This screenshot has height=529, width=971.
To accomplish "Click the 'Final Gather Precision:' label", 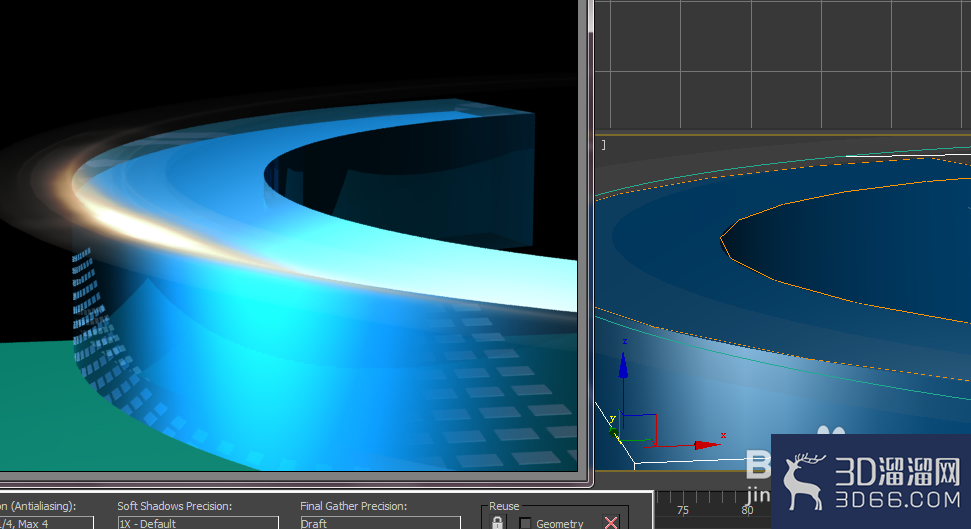I will (353, 506).
